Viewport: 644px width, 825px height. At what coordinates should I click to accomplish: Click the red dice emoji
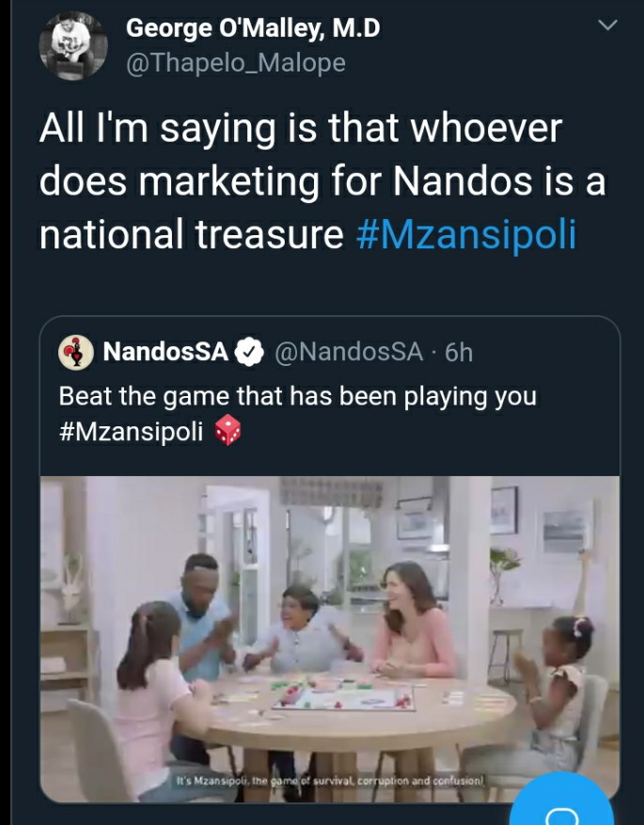point(228,430)
